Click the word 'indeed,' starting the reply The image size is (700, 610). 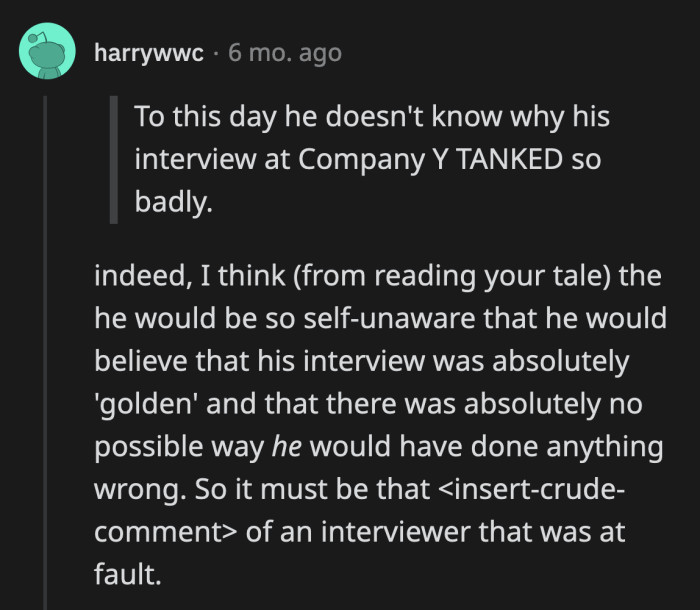click(x=132, y=276)
